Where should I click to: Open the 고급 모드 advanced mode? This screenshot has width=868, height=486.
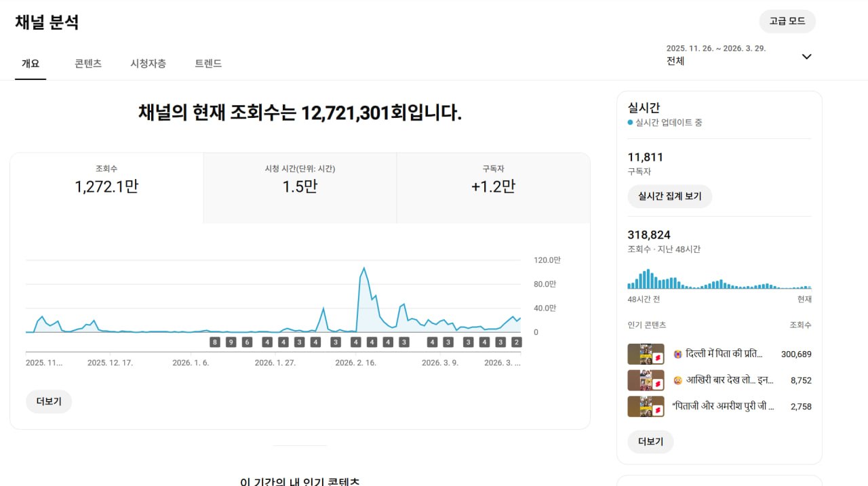coord(787,21)
